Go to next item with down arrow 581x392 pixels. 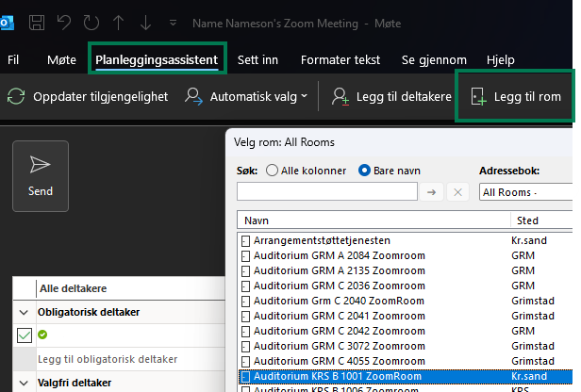tap(145, 23)
